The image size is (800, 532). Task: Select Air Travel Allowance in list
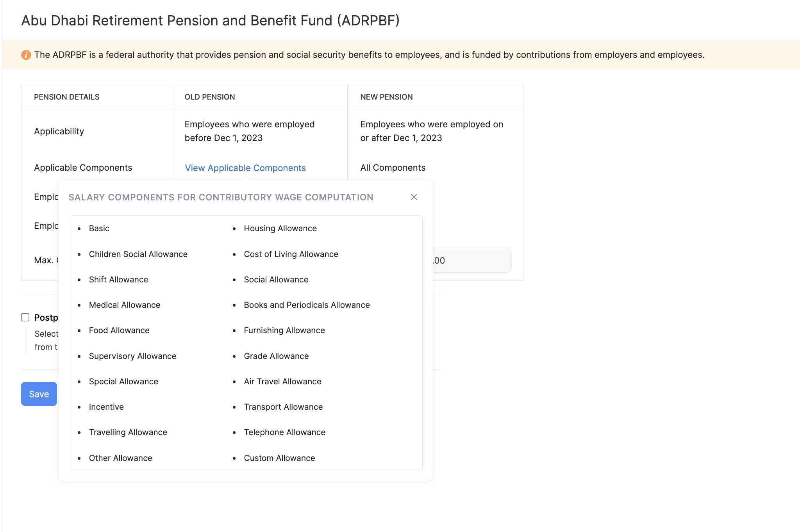pyautogui.click(x=282, y=382)
